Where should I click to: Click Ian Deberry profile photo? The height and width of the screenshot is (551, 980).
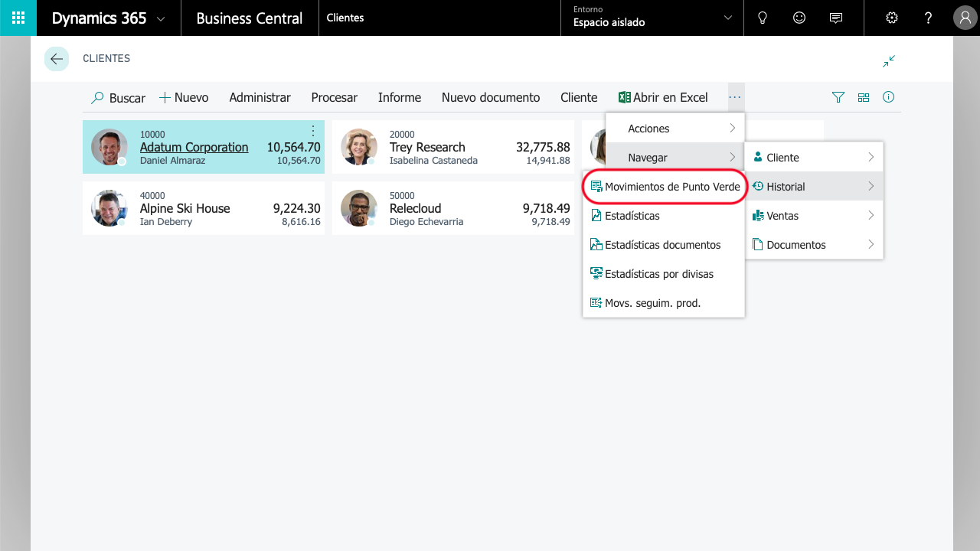coord(109,208)
